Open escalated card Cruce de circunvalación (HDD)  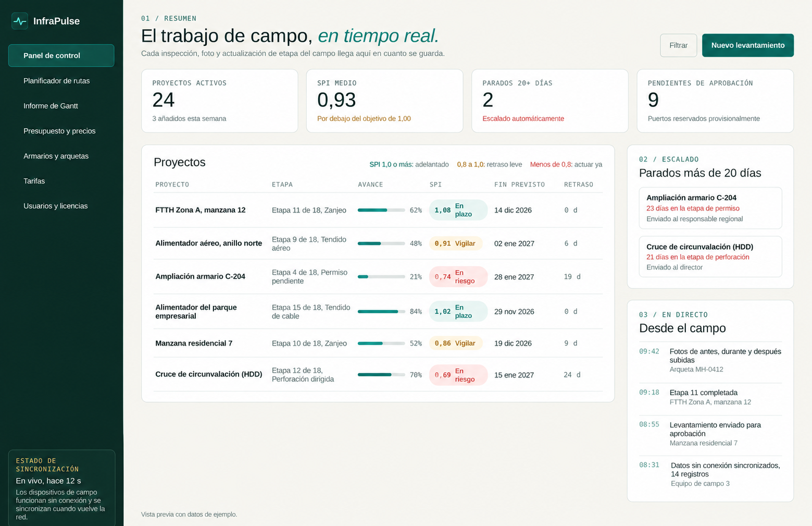710,256
